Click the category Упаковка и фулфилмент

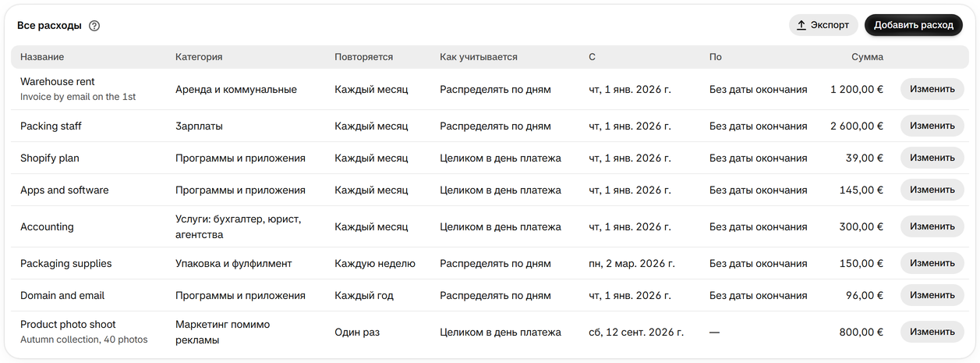click(x=234, y=263)
